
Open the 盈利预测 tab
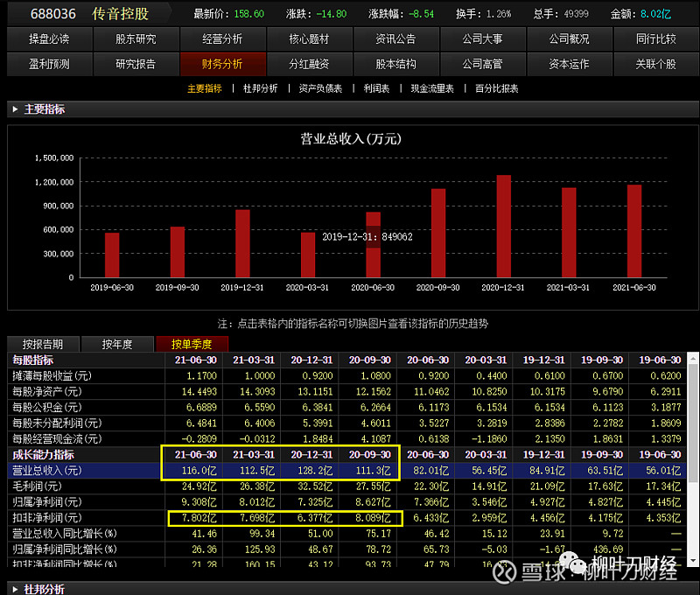point(50,64)
